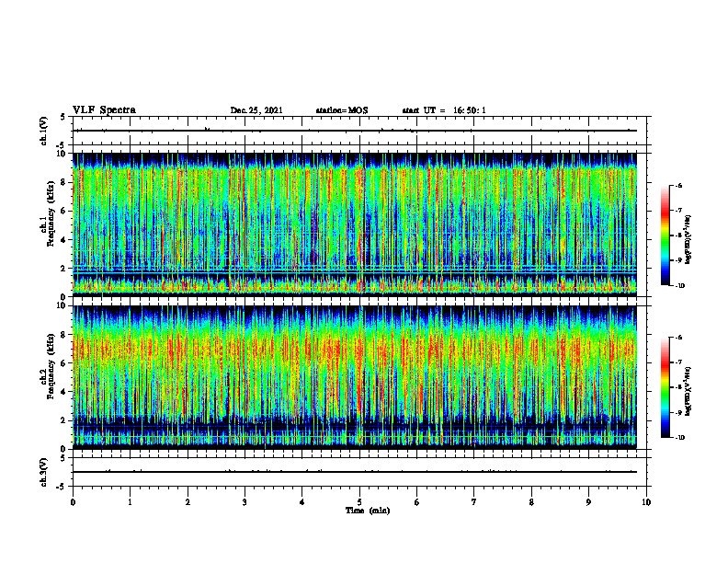Click the time axis tick label "10"
This screenshot has height=563, width=728.
tap(646, 502)
